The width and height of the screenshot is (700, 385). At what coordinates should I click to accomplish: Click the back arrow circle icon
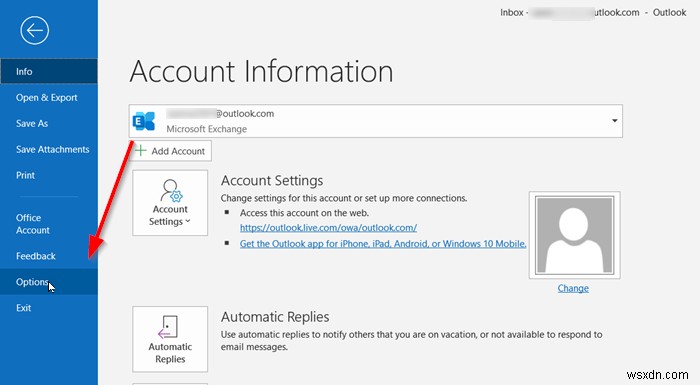coord(34,30)
